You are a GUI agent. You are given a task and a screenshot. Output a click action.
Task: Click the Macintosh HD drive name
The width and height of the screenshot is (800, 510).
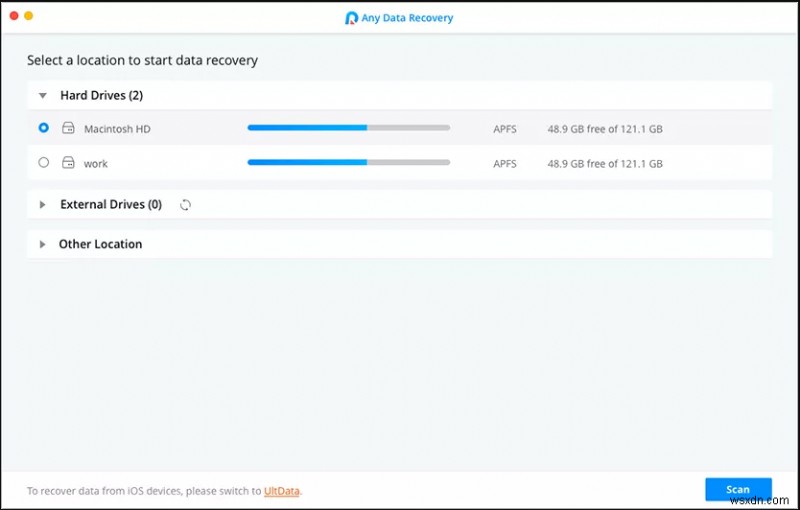tap(117, 129)
